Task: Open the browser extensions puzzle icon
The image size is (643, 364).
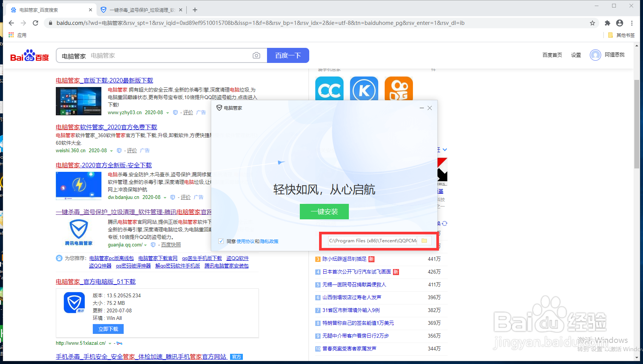Action: (607, 23)
